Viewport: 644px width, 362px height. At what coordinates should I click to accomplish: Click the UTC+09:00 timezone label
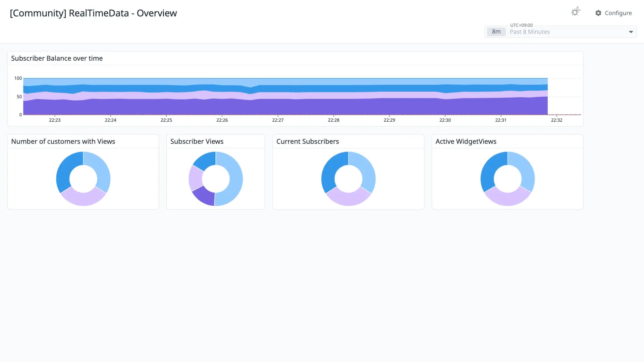tap(521, 25)
